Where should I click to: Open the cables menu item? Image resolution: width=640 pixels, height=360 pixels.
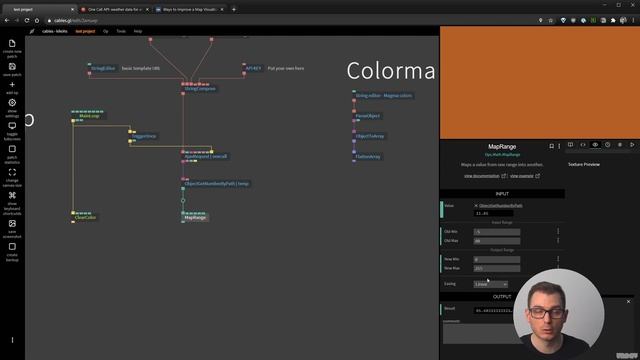click(x=55, y=31)
